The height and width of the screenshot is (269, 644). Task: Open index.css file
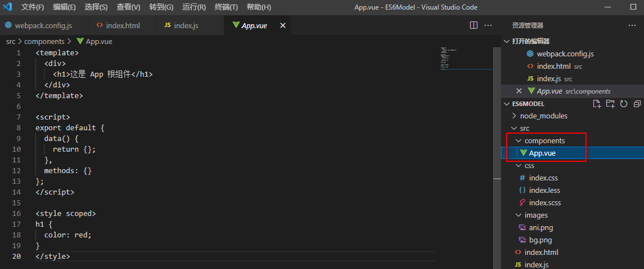(x=573, y=178)
